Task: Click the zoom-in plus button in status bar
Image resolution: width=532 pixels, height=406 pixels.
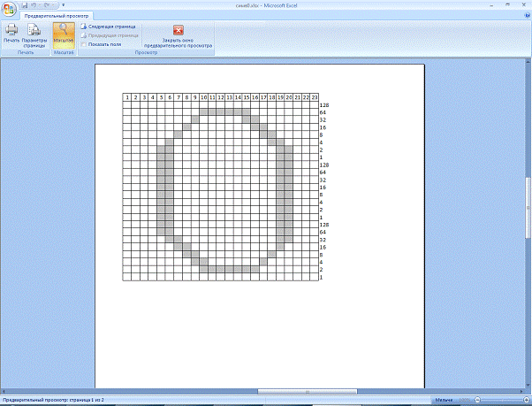Action: coord(526,400)
